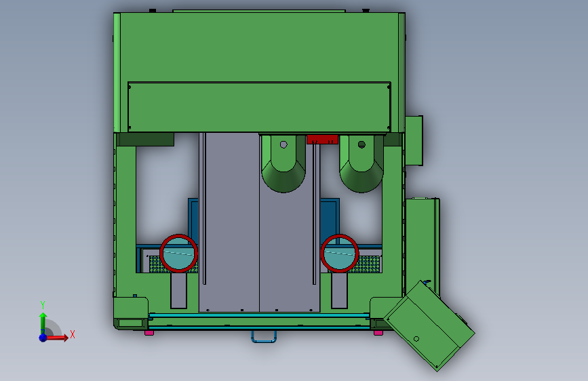Select the small red rectangular block at top center
This screenshot has height=381, width=588.
pyautogui.click(x=323, y=140)
